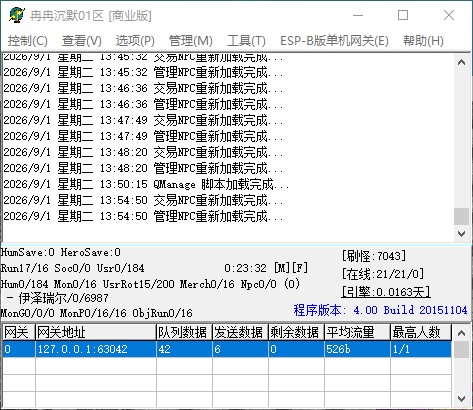Click the [F] indicator in status area
Screen dimensions: 473x410
click(300, 268)
